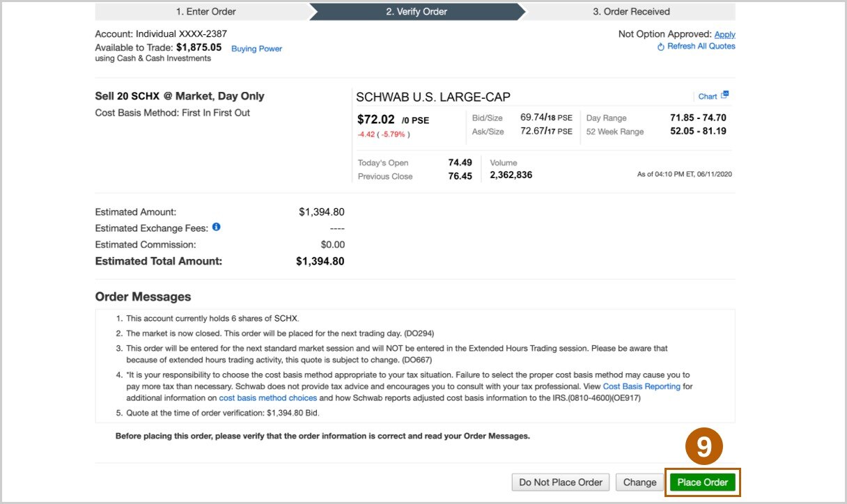Cancel with Do Not Place Order
This screenshot has width=847, height=504.
(561, 482)
